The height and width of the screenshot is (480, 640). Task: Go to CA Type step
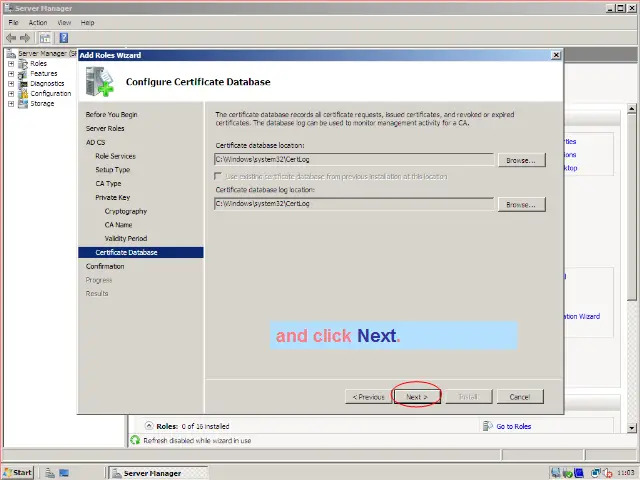108,184
